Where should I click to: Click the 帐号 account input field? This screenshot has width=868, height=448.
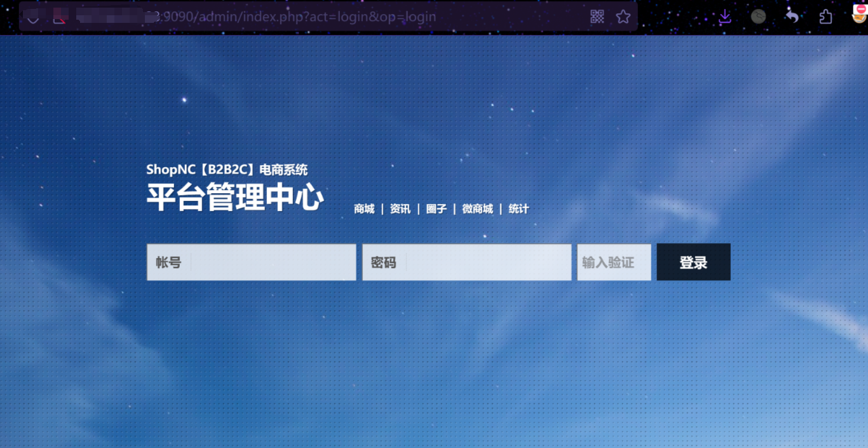click(252, 262)
